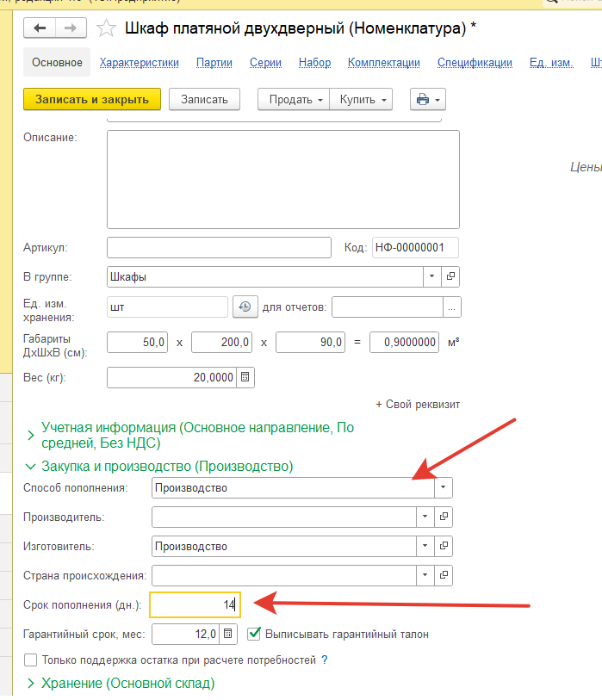602x700 pixels.
Task: Click the Ед. изм. хранения field шт
Action: coord(167,307)
